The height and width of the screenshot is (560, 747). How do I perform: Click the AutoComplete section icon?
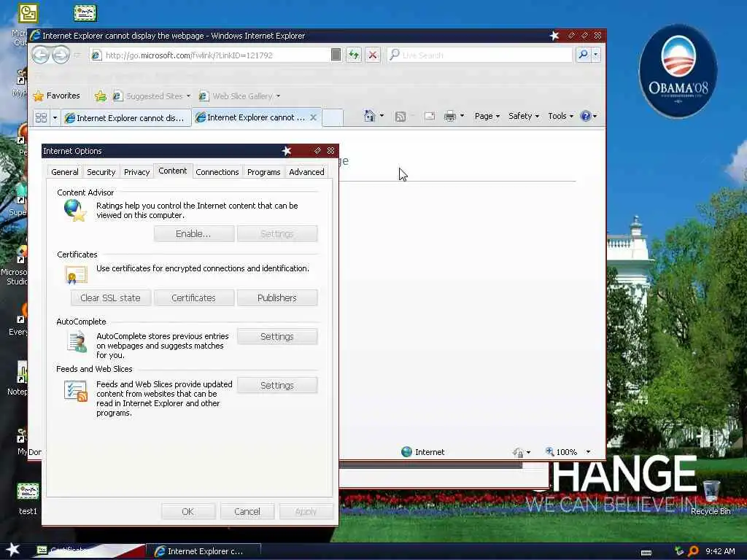coord(77,343)
